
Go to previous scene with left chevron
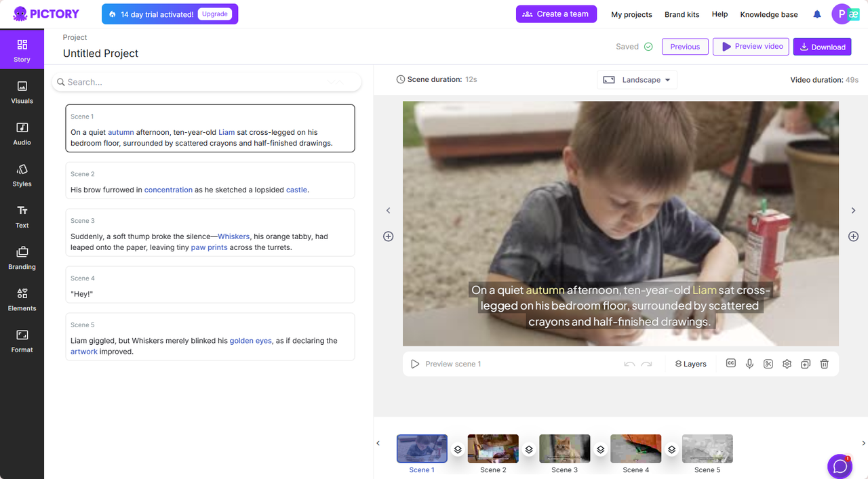(x=388, y=211)
